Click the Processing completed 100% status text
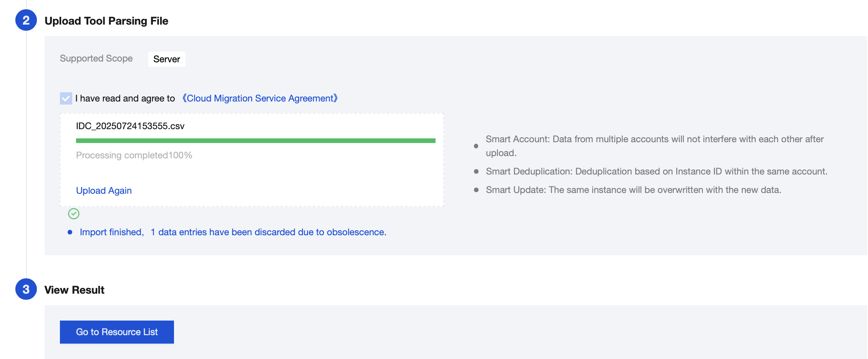The height and width of the screenshot is (359, 868). 134,155
